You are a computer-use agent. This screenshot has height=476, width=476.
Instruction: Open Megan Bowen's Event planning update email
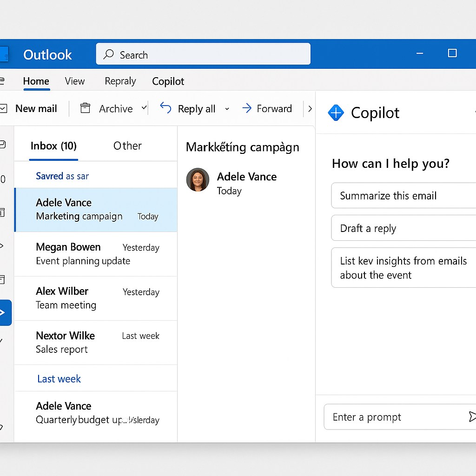tap(96, 254)
